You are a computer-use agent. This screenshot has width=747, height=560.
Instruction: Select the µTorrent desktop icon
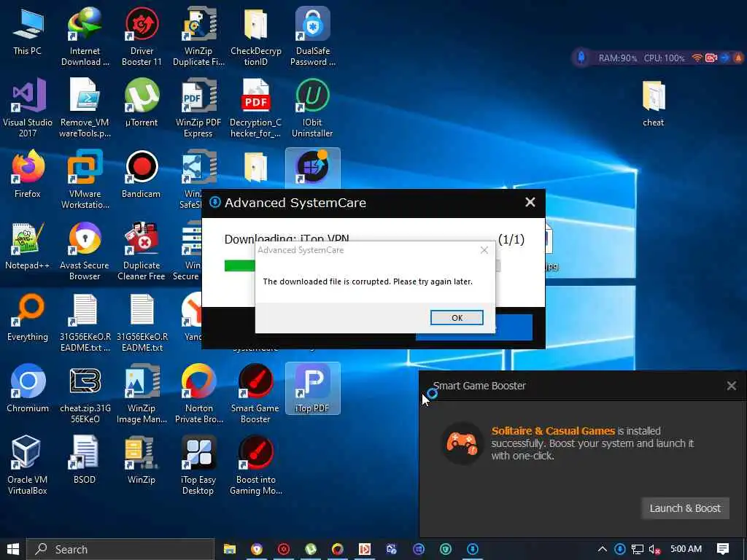[142, 103]
